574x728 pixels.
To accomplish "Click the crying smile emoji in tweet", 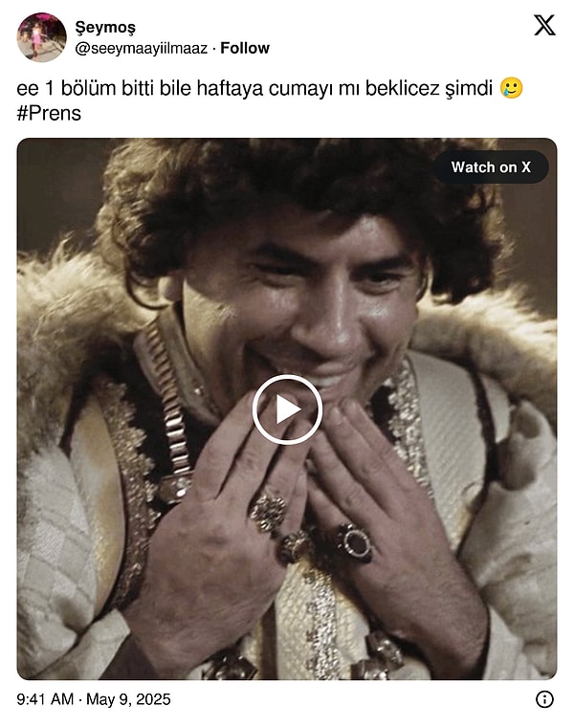I will (511, 88).
